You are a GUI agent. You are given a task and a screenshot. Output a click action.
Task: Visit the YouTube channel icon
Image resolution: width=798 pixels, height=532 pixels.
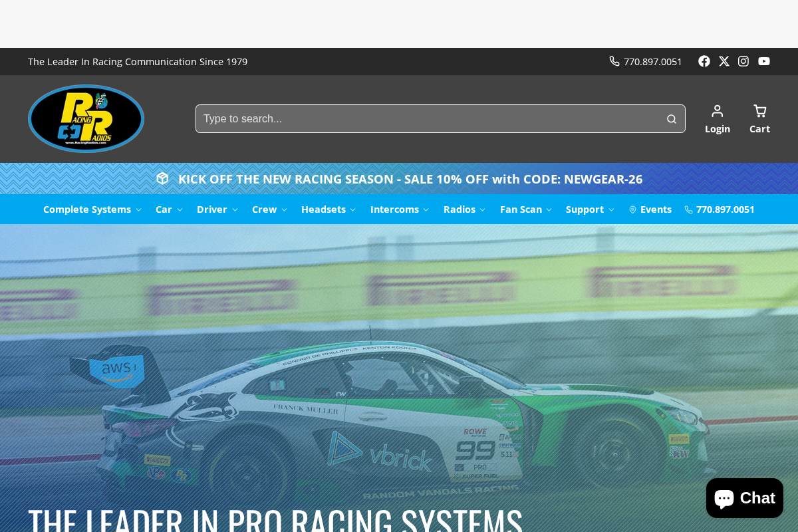(x=763, y=61)
